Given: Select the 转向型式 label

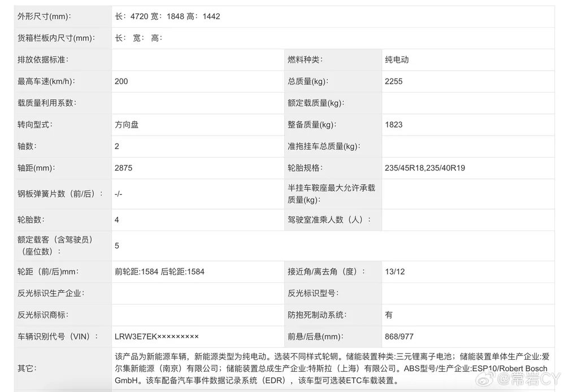Looking at the screenshot, I should point(35,125).
